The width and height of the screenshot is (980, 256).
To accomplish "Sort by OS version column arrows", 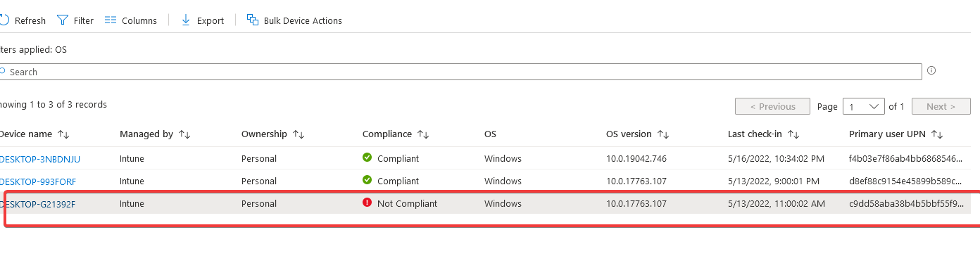I will click(x=662, y=134).
